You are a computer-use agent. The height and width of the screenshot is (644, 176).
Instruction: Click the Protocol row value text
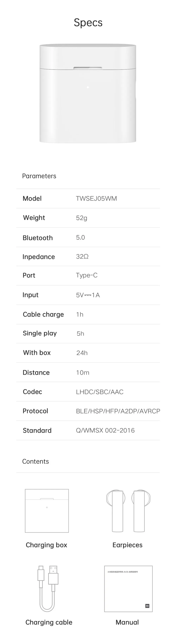[x=118, y=411]
